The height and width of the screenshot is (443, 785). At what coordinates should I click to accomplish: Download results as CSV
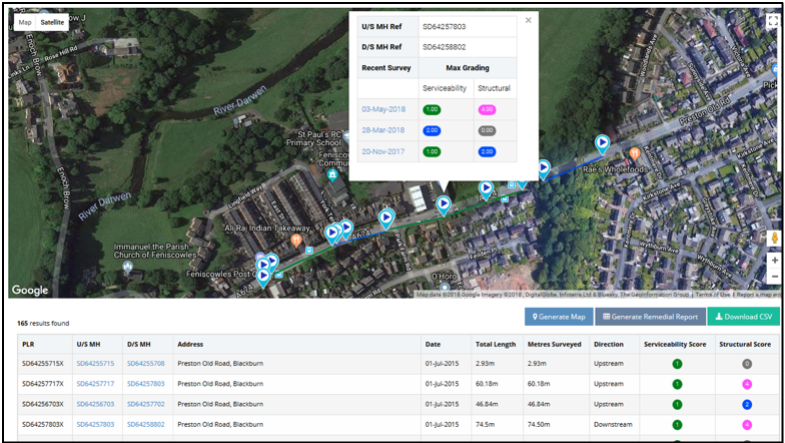click(x=743, y=317)
